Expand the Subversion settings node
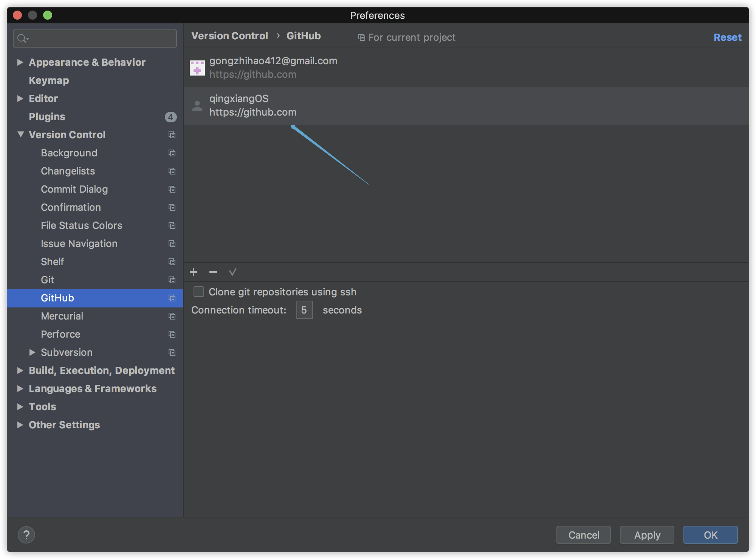 click(x=32, y=352)
